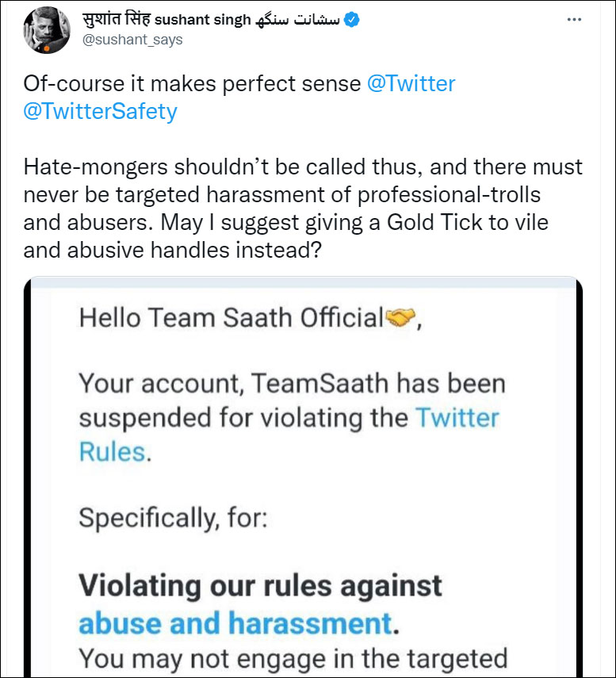The width and height of the screenshot is (616, 678).
Task: Click the Hindi display name text
Action: [117, 21]
